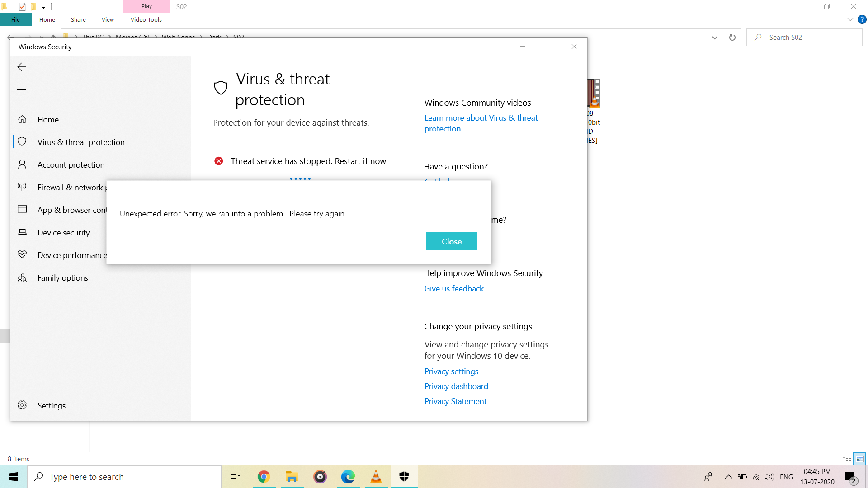This screenshot has width=868, height=488.
Task: Click the App & browser window icon
Action: pos(22,209)
